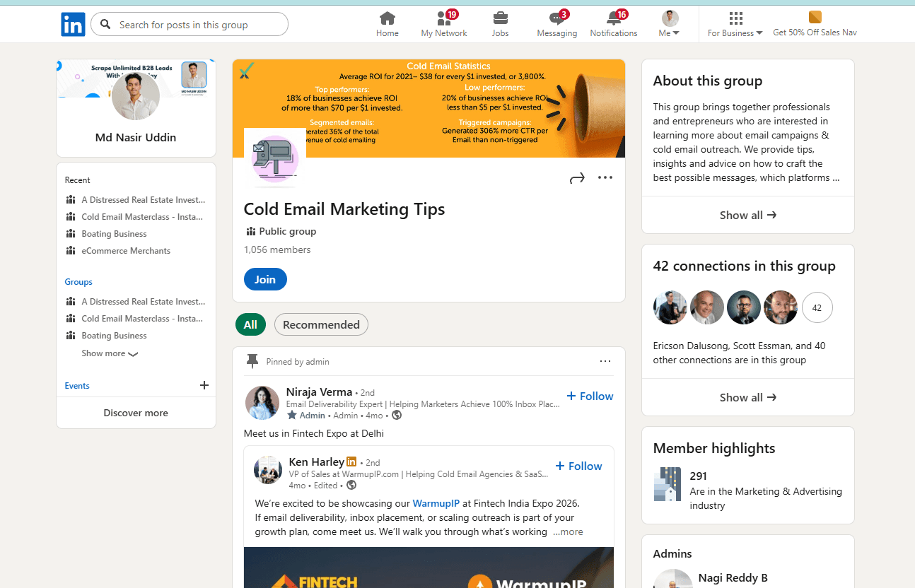This screenshot has width=915, height=588.
Task: Open Niraja Verma's profile photo
Action: (262, 403)
